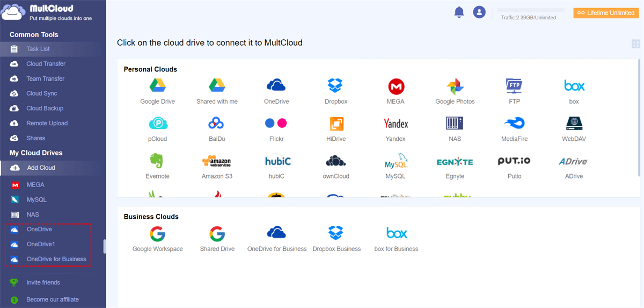The height and width of the screenshot is (308, 644).
Task: Add an FTP connection
Action: coord(514,91)
